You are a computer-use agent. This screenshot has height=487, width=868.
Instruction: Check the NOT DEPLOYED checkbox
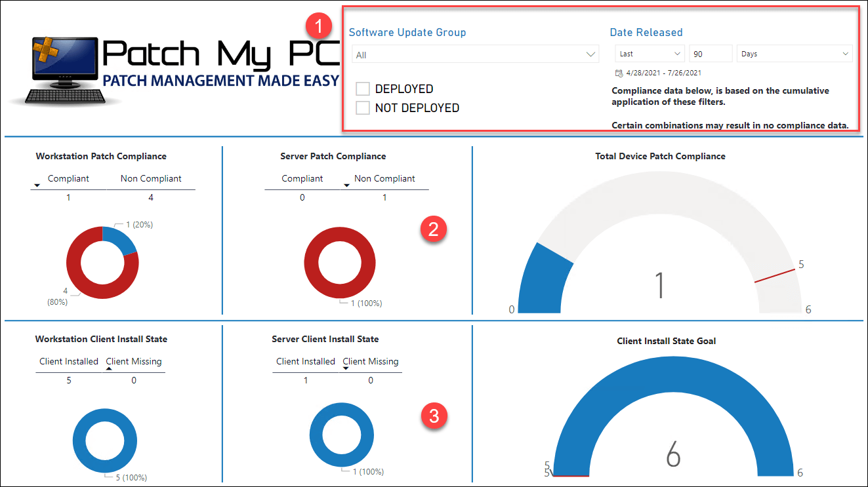(363, 108)
